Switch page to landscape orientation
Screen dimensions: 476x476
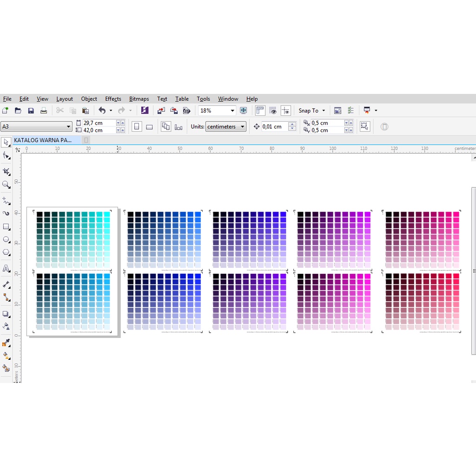[x=149, y=126]
